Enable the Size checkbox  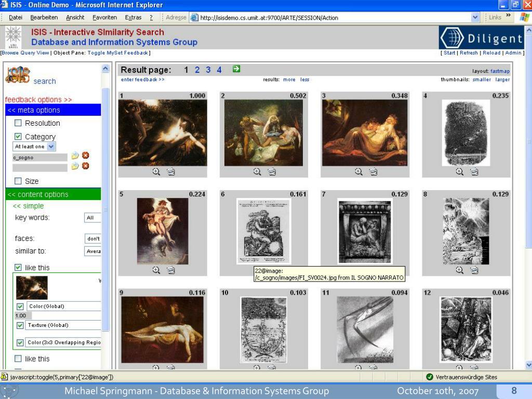pos(18,181)
